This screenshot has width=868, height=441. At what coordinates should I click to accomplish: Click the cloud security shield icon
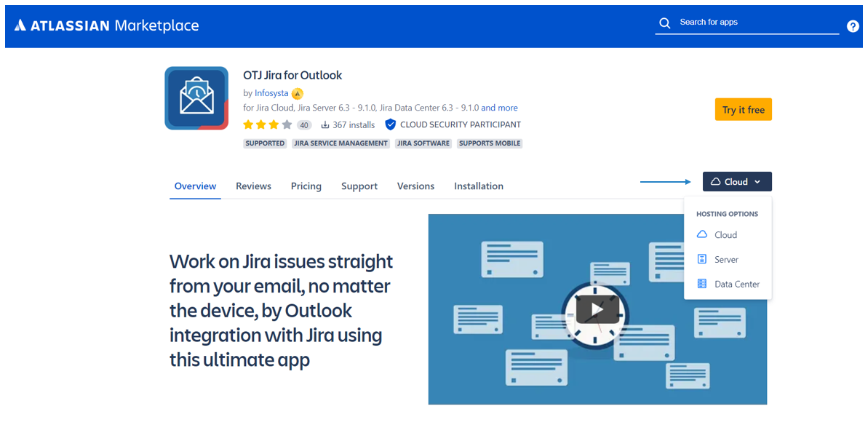[x=390, y=124]
